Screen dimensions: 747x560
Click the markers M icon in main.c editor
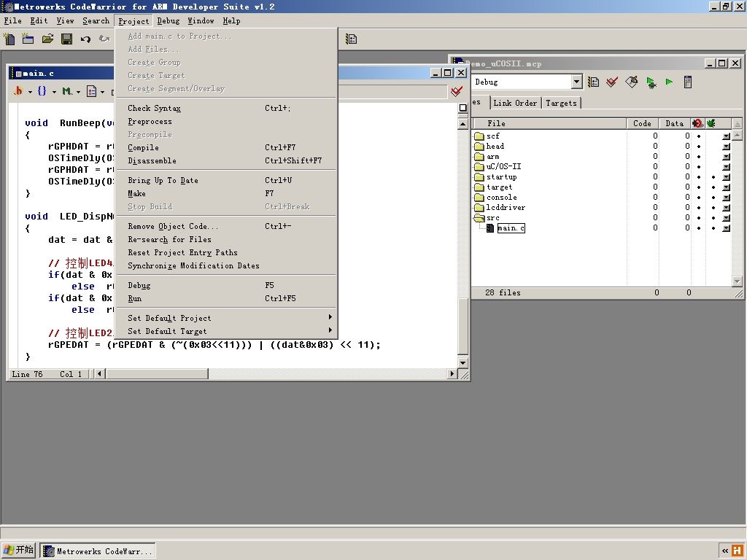[66, 90]
